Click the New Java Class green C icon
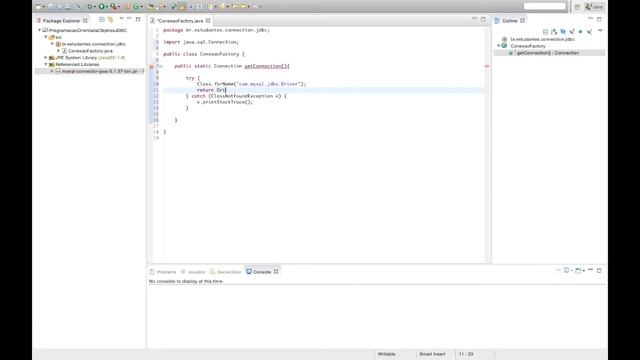The width and height of the screenshot is (640, 360). [x=136, y=7]
